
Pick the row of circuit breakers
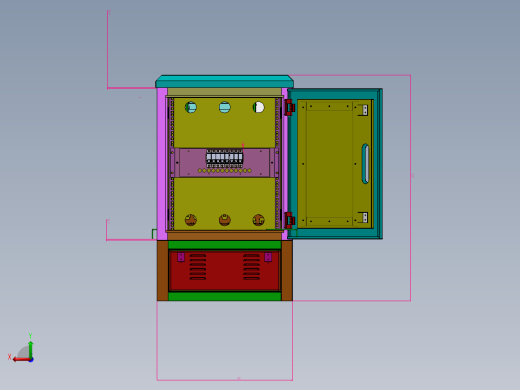[x=224, y=158]
